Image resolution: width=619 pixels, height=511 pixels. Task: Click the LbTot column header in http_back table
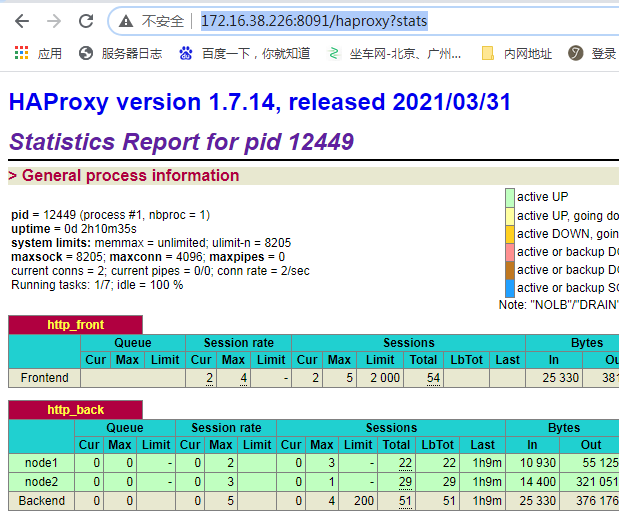(438, 445)
